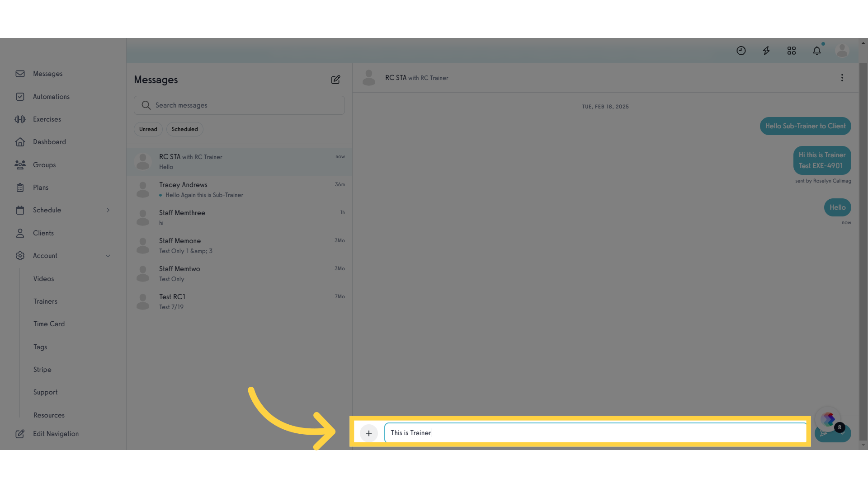The height and width of the screenshot is (488, 868).
Task: Open the Automations section
Action: coord(51,97)
